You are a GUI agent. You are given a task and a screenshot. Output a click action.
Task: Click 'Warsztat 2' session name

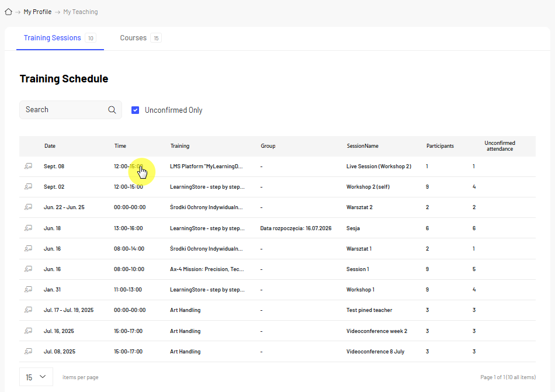(x=359, y=207)
